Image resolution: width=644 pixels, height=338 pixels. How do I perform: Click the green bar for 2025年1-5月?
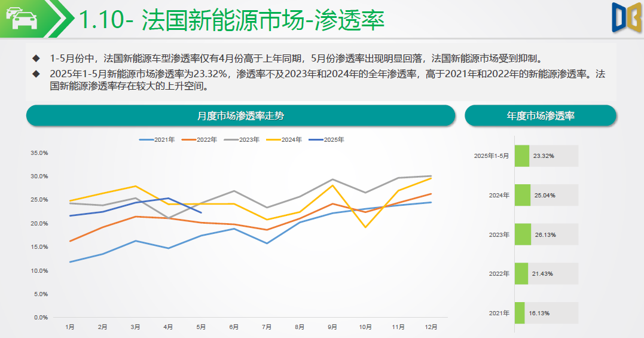[522, 156]
